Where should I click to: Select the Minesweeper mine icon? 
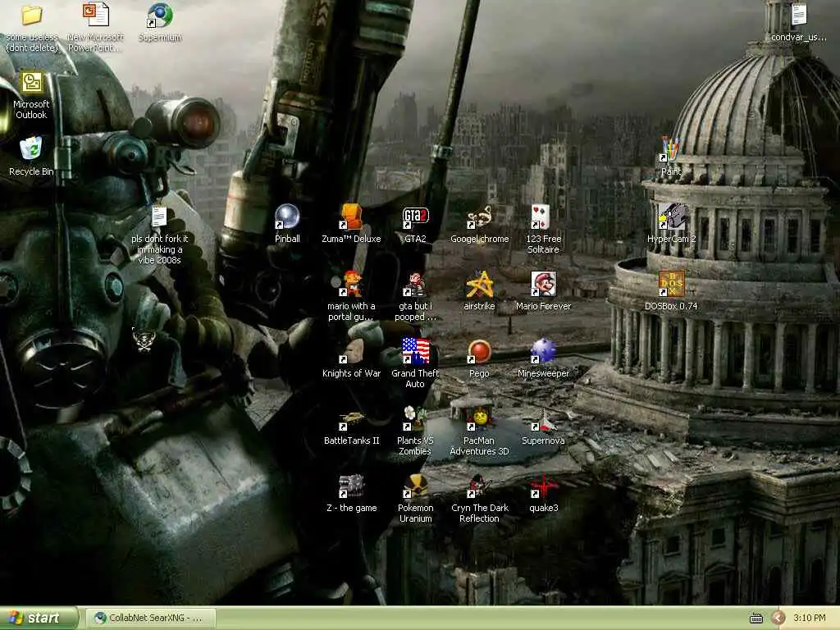(x=543, y=351)
